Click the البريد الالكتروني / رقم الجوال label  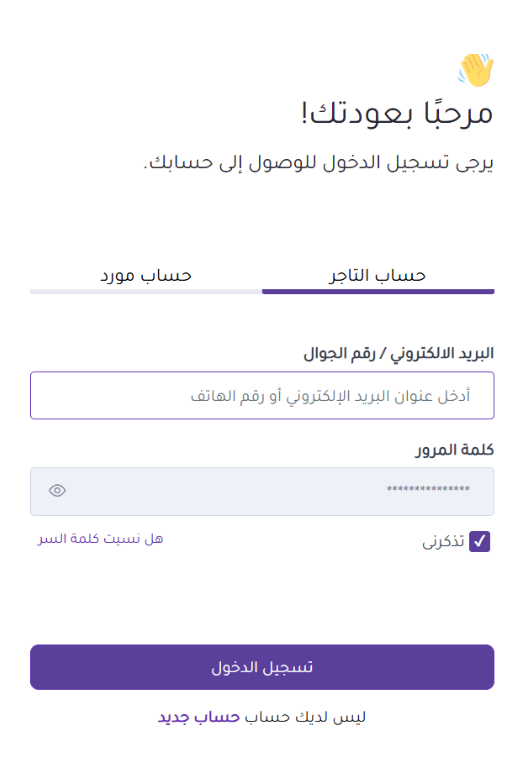click(398, 353)
